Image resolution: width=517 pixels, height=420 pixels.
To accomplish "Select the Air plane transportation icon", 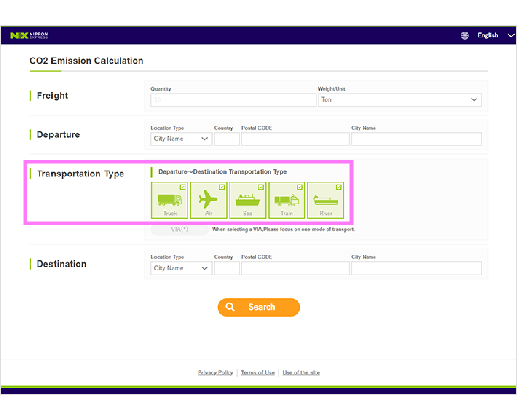I will click(209, 200).
